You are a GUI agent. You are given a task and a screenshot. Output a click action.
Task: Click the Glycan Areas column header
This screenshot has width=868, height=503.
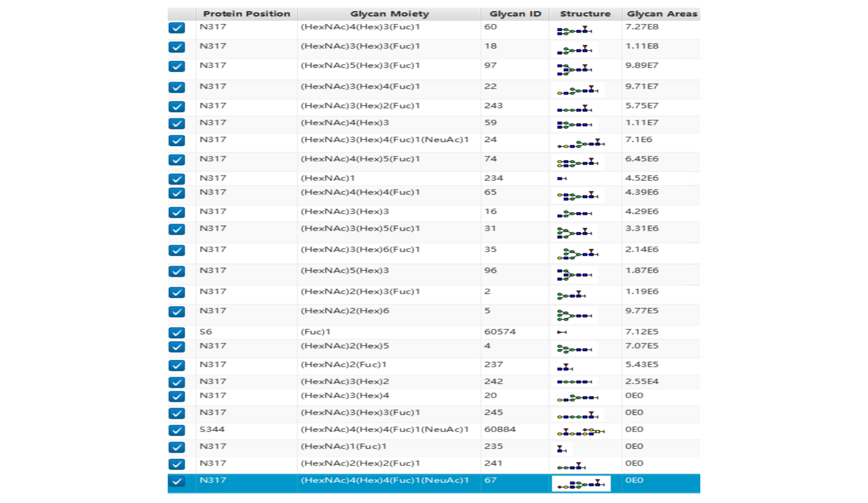(661, 14)
